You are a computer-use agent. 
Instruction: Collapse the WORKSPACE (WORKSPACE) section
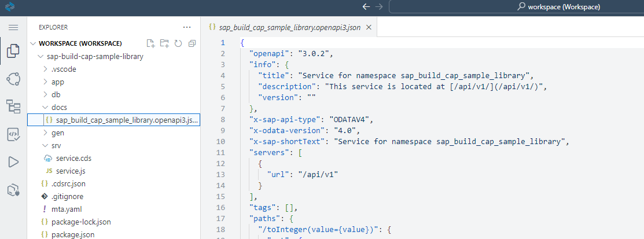tap(34, 43)
